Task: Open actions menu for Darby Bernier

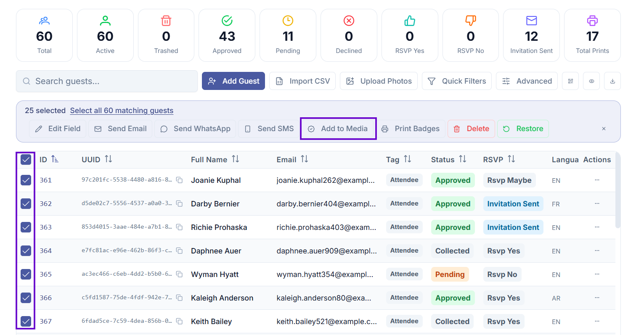Action: pos(597,203)
